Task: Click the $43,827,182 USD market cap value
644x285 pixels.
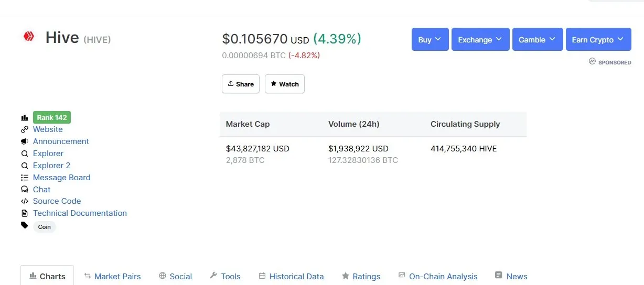Action: click(x=257, y=149)
